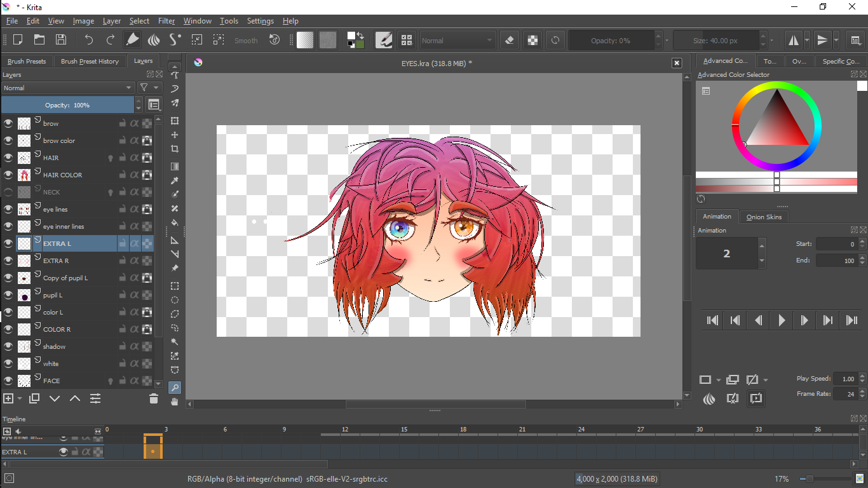Toggle horizontal mirror tool
This screenshot has height=488, width=868.
[x=794, y=40]
